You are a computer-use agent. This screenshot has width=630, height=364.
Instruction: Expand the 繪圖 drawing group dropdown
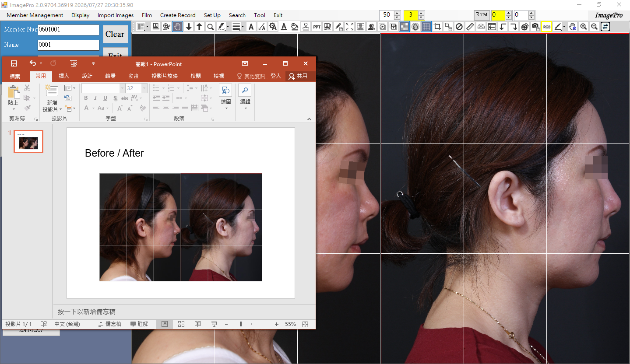pyautogui.click(x=226, y=108)
